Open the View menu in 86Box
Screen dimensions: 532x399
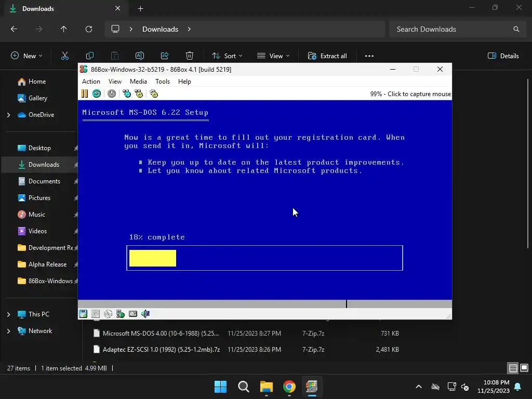115,82
